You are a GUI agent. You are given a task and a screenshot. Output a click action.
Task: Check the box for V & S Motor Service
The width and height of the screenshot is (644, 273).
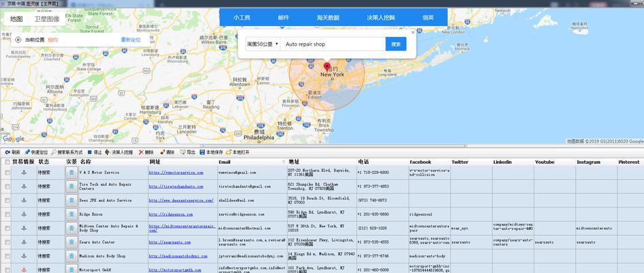tap(7, 173)
